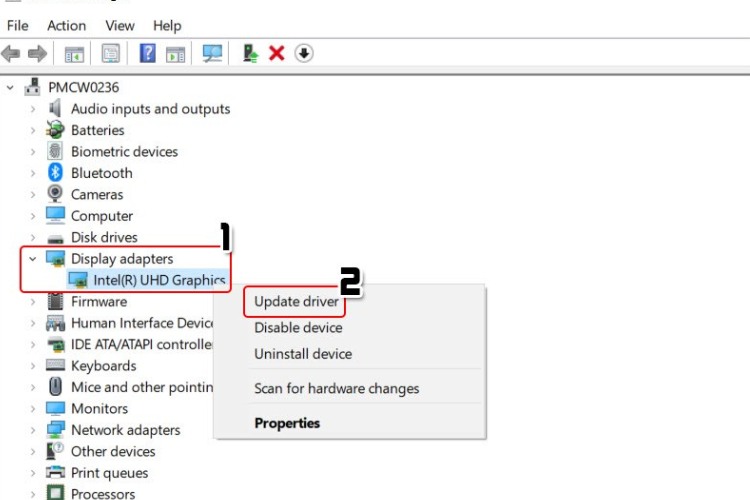The image size is (750, 500).
Task: Open the View menu
Action: coord(120,25)
